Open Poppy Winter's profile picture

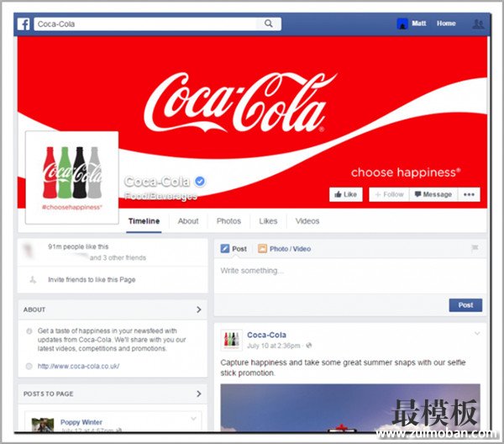43,425
